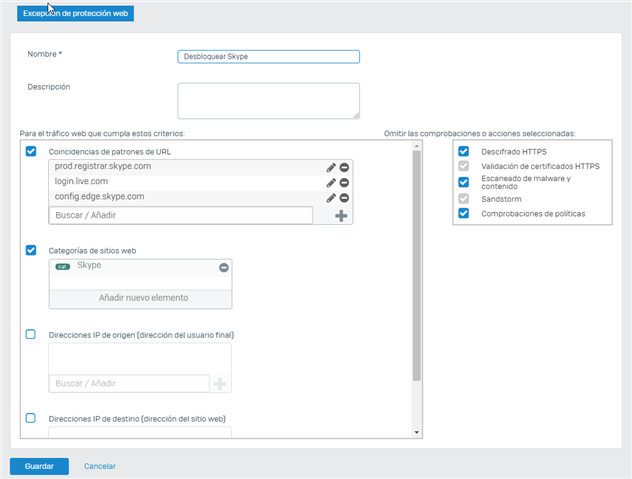Image resolution: width=632 pixels, height=479 pixels.
Task: Remove the config.edge.skype.com pattern
Action: coord(344,198)
